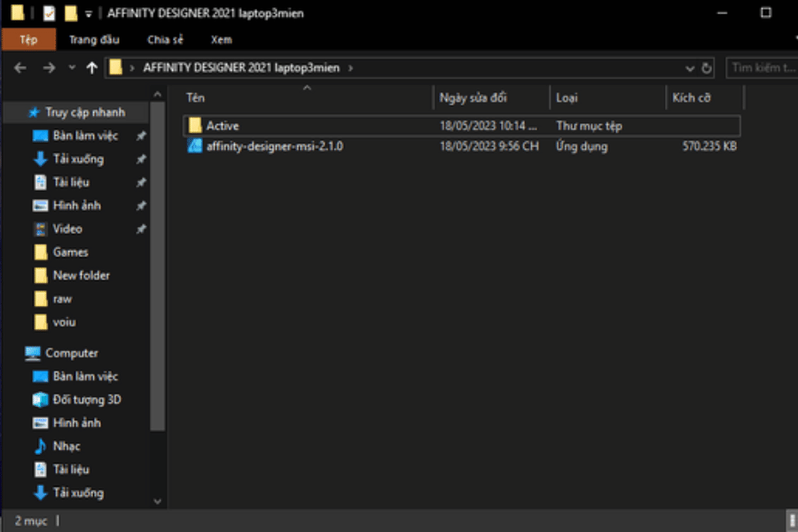Sort by Kích cỡ column header
The width and height of the screenshot is (798, 532).
691,98
